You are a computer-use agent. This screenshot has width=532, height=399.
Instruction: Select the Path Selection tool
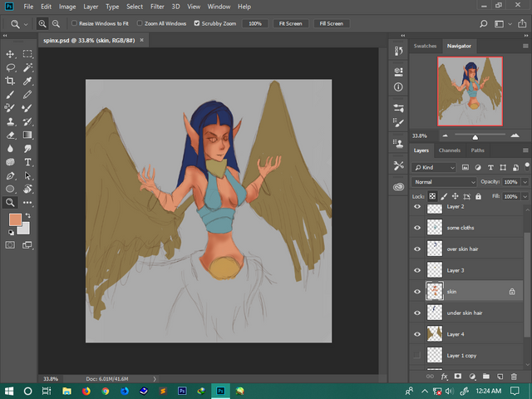[27, 175]
